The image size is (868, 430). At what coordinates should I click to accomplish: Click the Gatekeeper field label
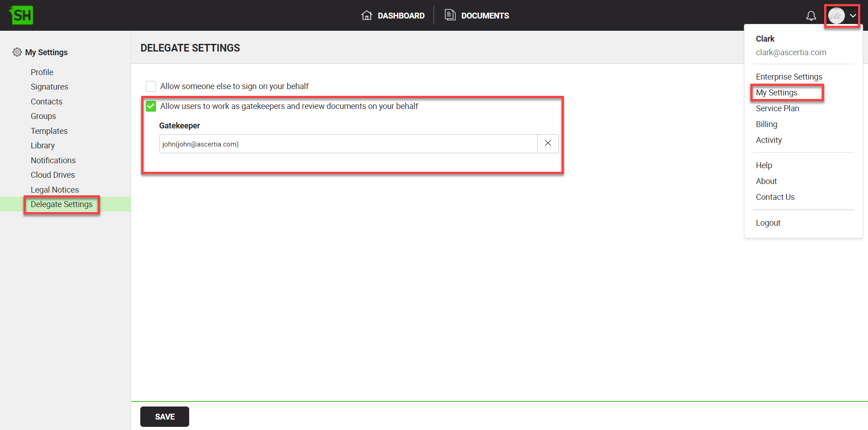tap(180, 126)
